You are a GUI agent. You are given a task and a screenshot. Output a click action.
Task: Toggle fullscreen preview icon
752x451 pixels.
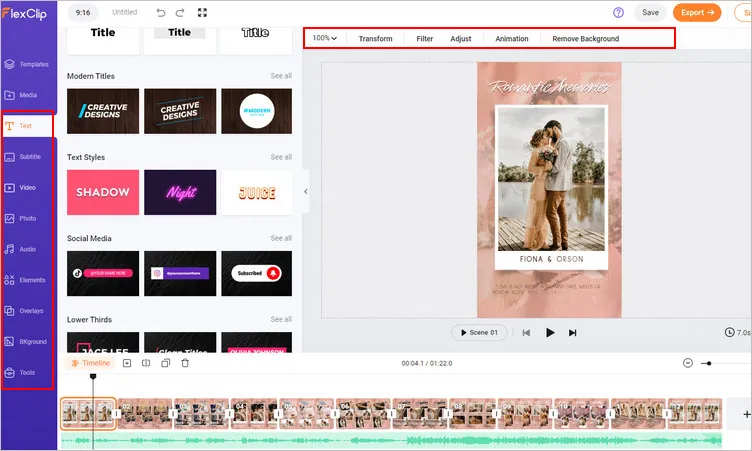[202, 13]
